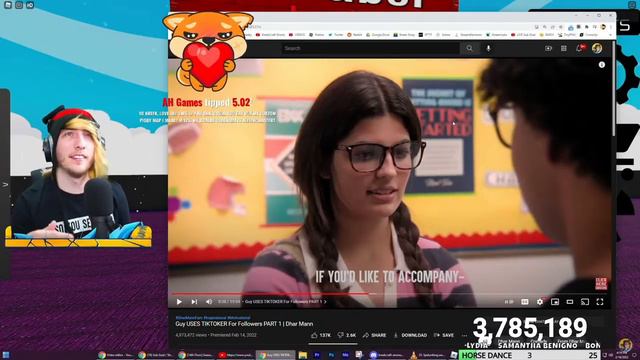Open the YouTube apps grid
The height and width of the screenshot is (360, 640).
coord(564,48)
